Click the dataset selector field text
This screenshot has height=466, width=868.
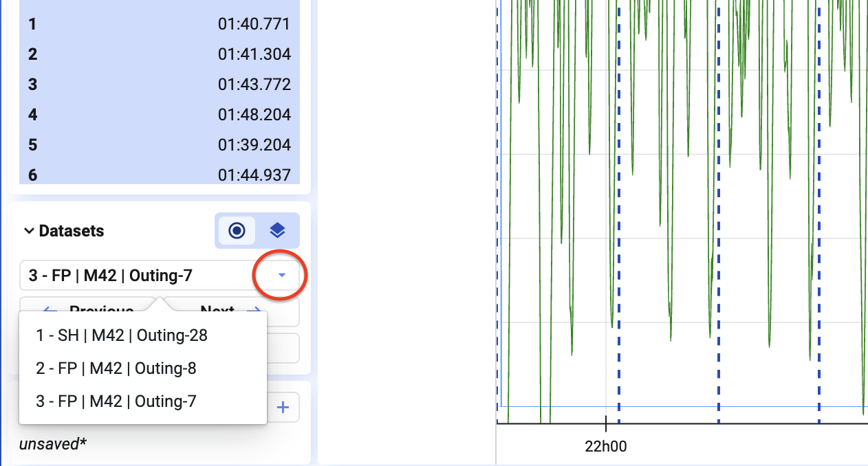(110, 276)
